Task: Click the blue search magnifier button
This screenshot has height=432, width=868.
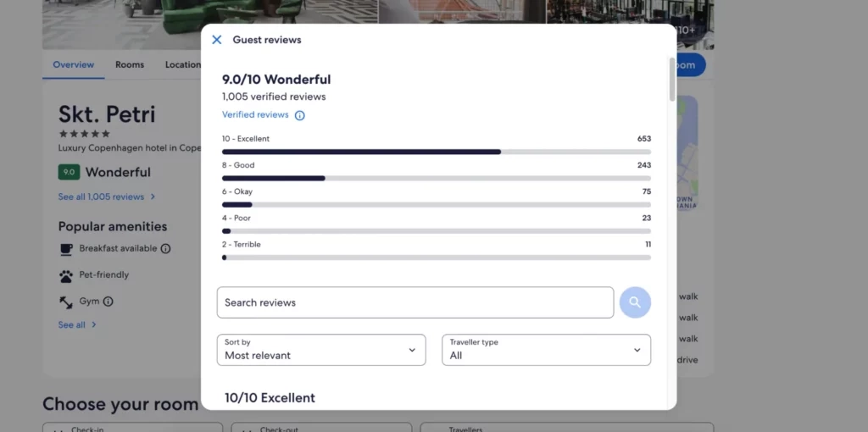Action: coord(635,302)
